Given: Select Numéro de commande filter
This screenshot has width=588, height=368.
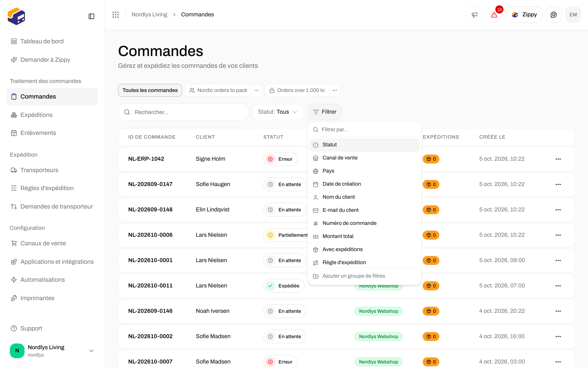Looking at the screenshot, I should point(364,223).
